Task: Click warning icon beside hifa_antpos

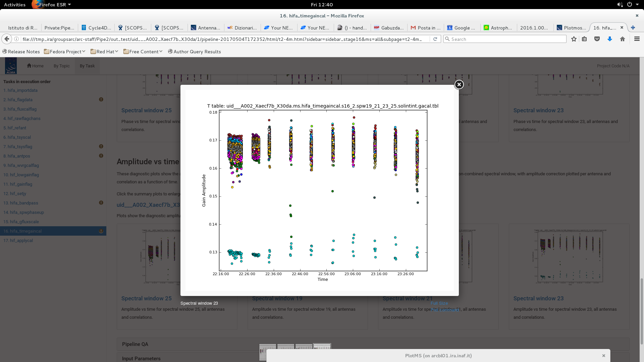Action: (x=101, y=156)
